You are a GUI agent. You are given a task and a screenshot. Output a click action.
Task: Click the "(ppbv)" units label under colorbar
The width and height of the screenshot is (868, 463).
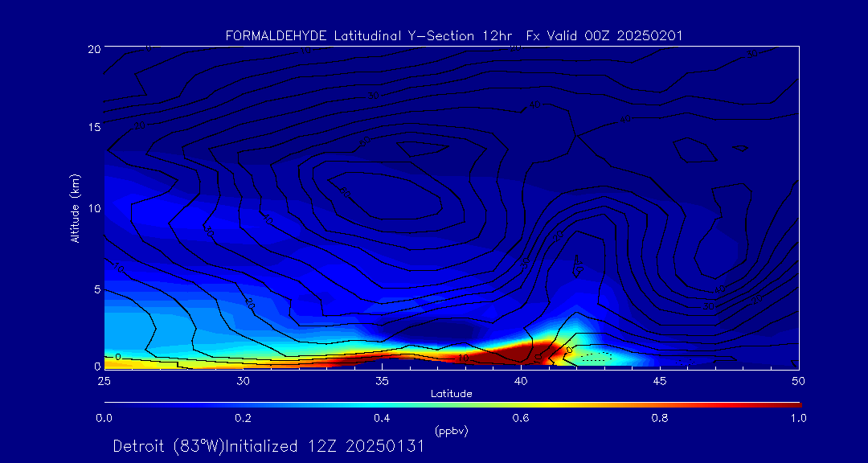452,431
